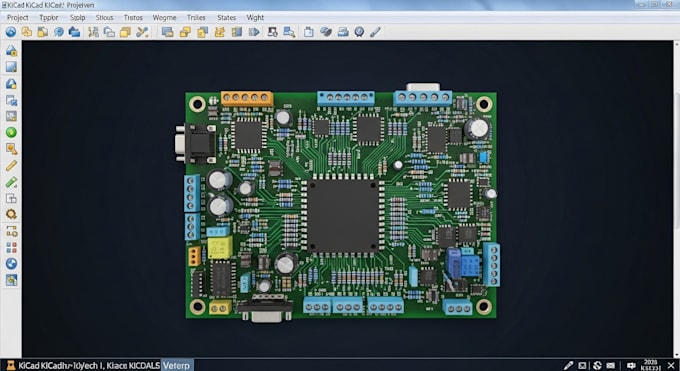680x371 pixels.
Task: Select the Veterp tab in the bottom bar
Action: 177,365
